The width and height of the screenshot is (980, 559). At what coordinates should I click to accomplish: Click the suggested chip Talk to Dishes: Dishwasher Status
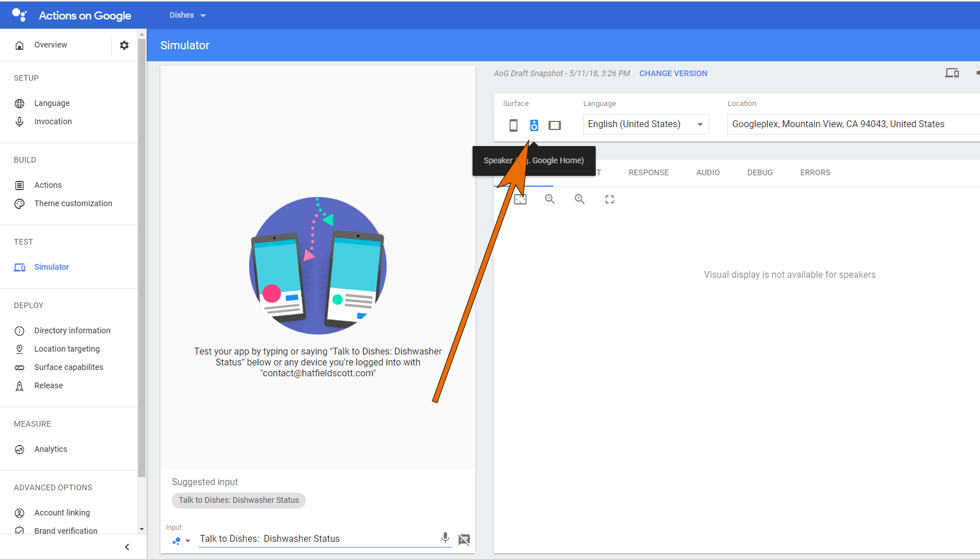click(239, 500)
